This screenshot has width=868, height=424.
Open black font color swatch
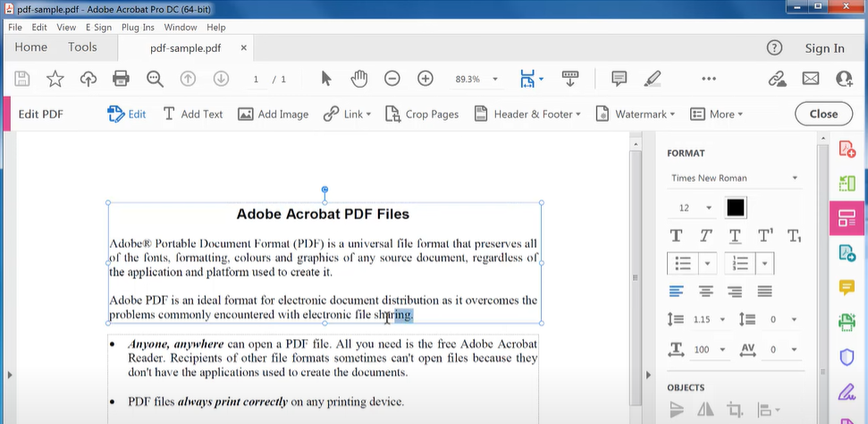(x=736, y=208)
